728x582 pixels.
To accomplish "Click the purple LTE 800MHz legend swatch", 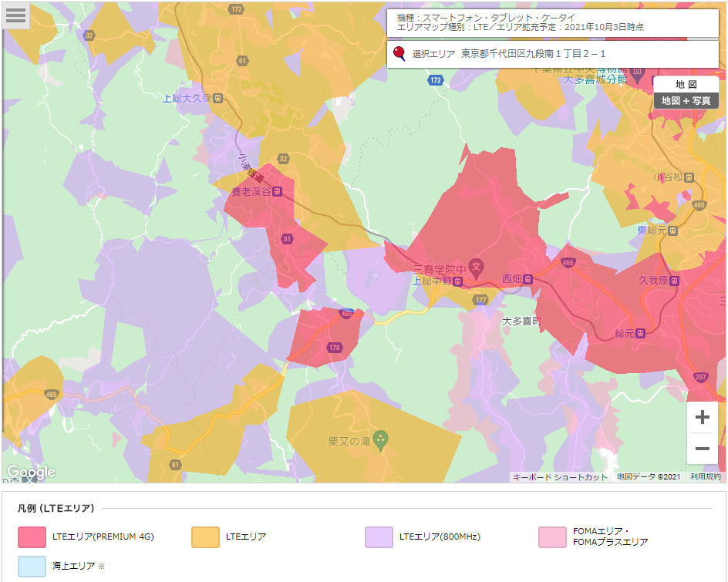I will click(379, 537).
